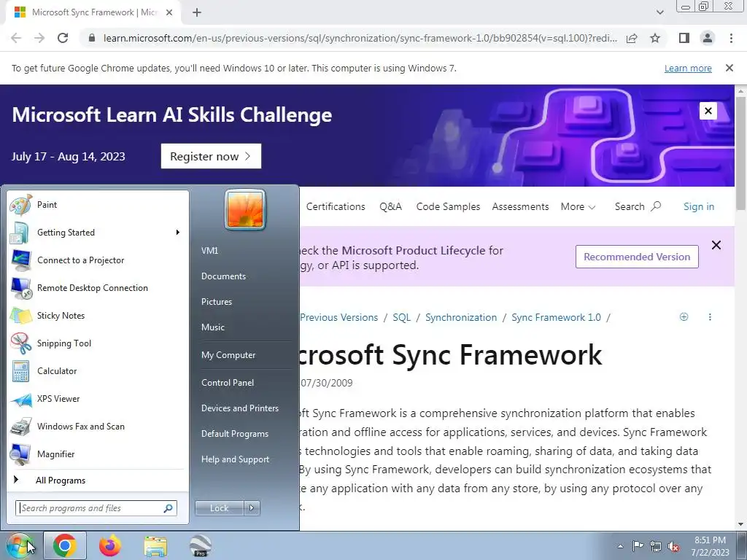Image resolution: width=747 pixels, height=560 pixels.
Task: Open Code Samples nav item
Action: click(x=448, y=206)
